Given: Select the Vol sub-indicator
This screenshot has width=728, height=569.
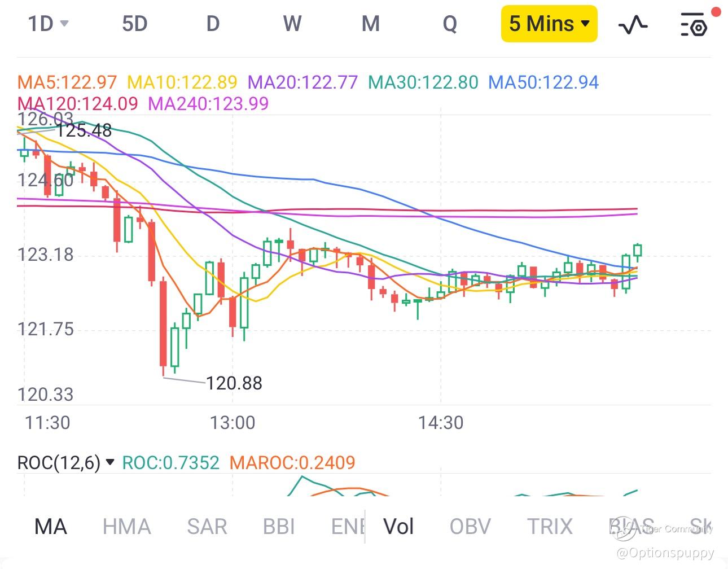Looking at the screenshot, I should click(398, 527).
